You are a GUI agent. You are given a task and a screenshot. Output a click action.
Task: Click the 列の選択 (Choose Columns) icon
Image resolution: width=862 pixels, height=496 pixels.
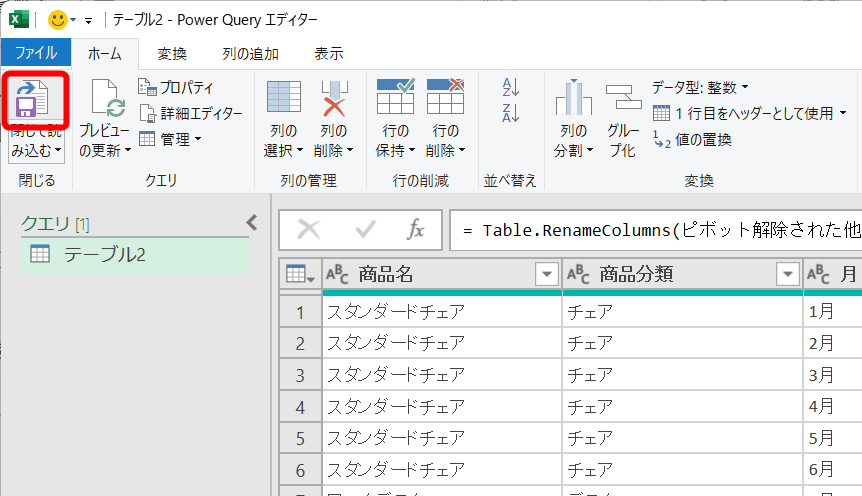click(x=284, y=98)
